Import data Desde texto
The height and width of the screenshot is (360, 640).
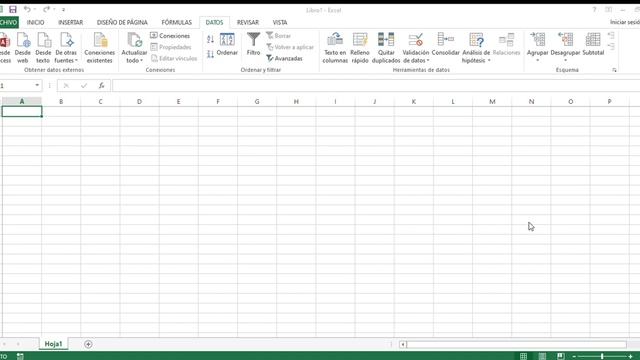point(43,48)
